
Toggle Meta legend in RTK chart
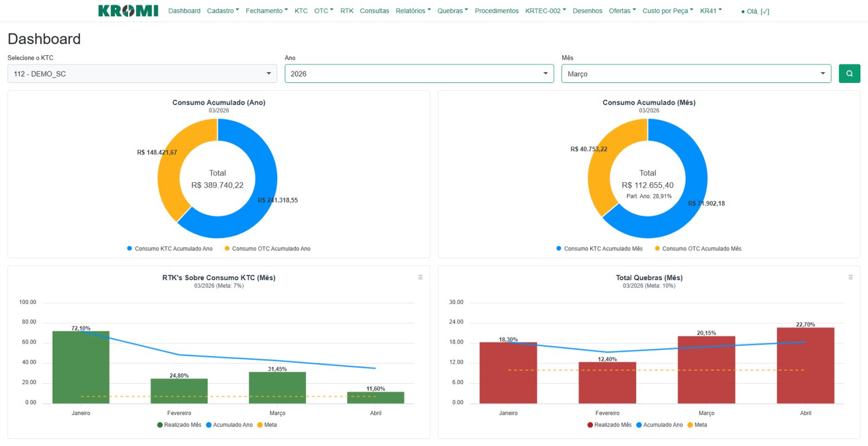267,425
